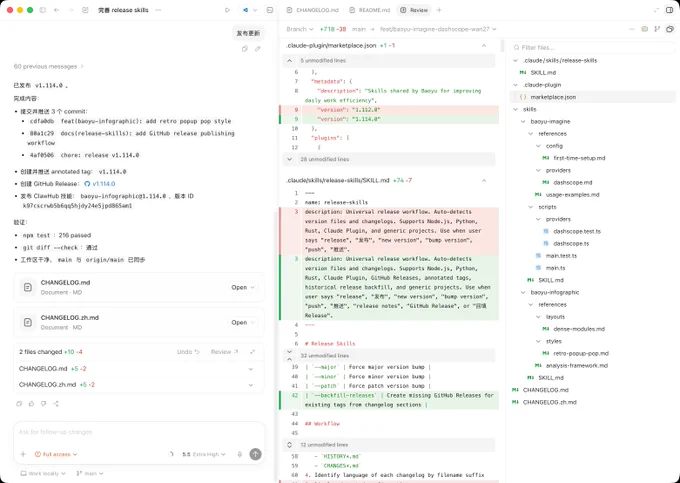Open the feat/baoyu-imagine-dashscope-wan27 branch dropdown

point(438,29)
